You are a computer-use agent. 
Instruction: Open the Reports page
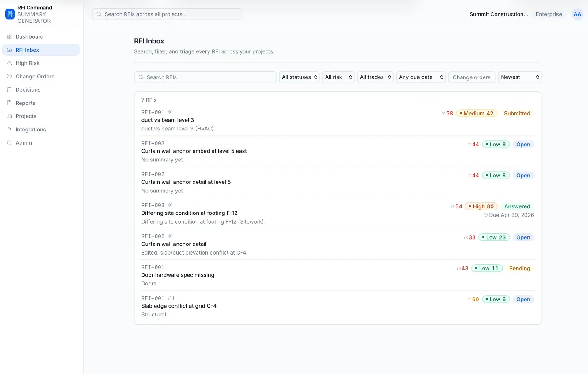41,103
